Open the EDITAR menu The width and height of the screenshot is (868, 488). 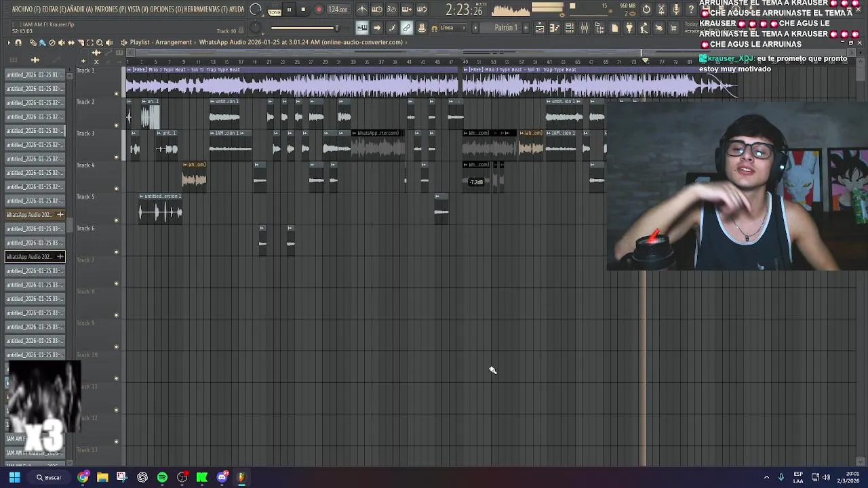[x=55, y=9]
